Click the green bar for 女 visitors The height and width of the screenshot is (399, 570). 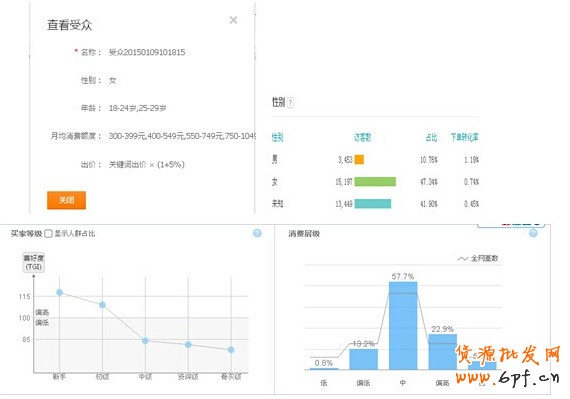click(x=375, y=181)
